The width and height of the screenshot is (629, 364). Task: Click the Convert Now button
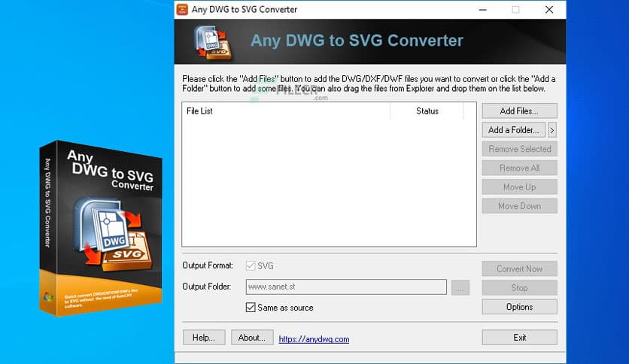tap(519, 268)
